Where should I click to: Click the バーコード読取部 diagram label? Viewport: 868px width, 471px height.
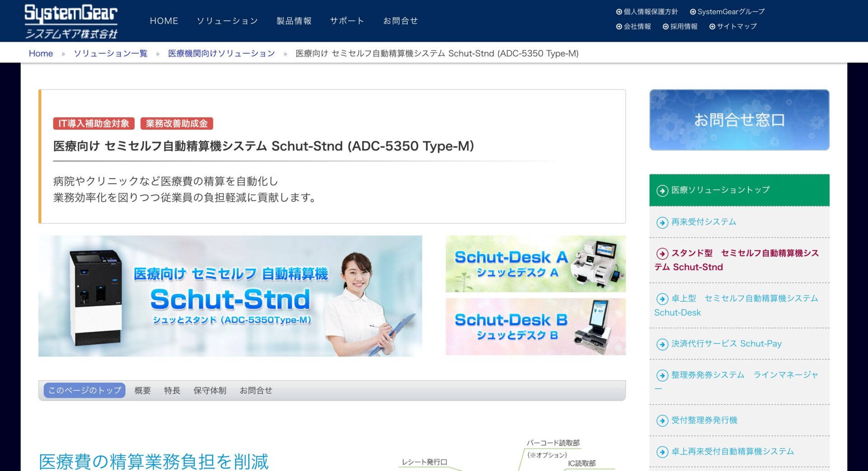553,443
